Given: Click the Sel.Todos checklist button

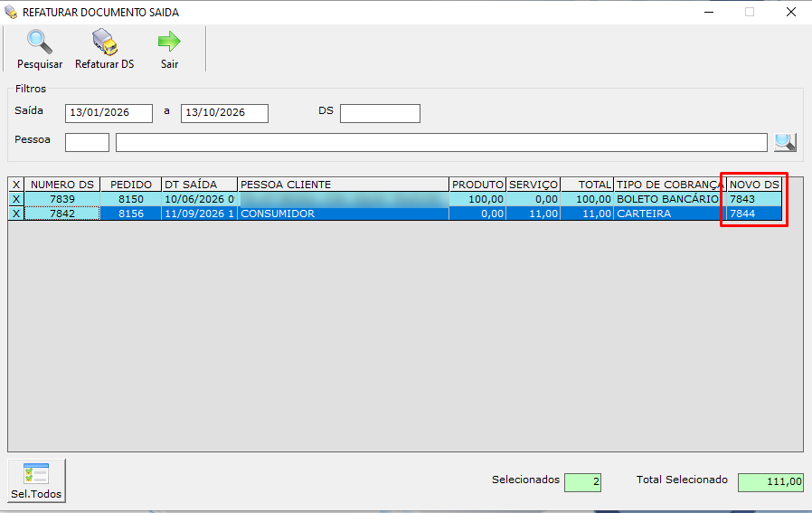Looking at the screenshot, I should [36, 480].
